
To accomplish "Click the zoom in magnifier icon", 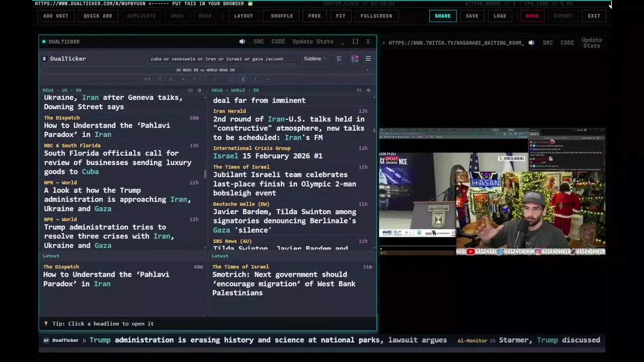I will pos(171,79).
